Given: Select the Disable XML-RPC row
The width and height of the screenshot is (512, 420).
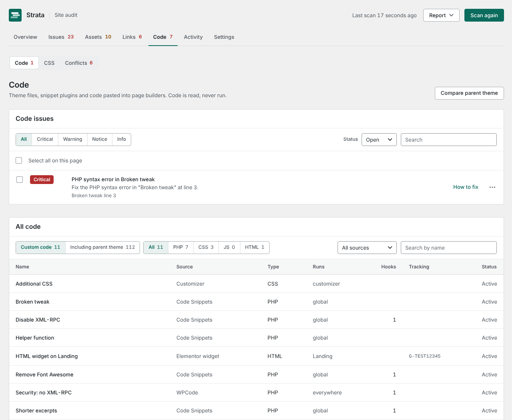Looking at the screenshot, I should (x=256, y=320).
